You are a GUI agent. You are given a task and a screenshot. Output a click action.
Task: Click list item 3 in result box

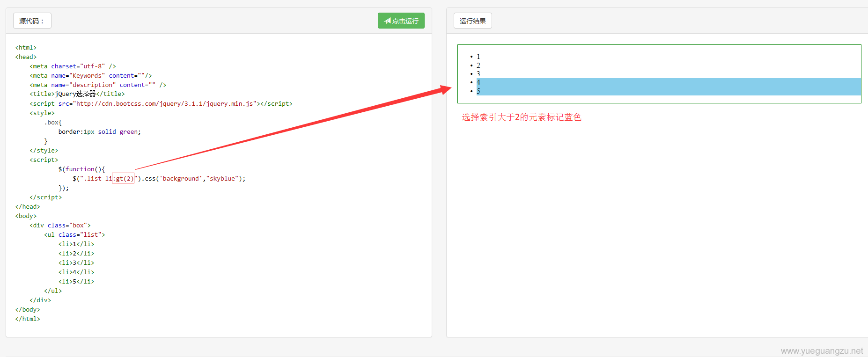tap(478, 74)
